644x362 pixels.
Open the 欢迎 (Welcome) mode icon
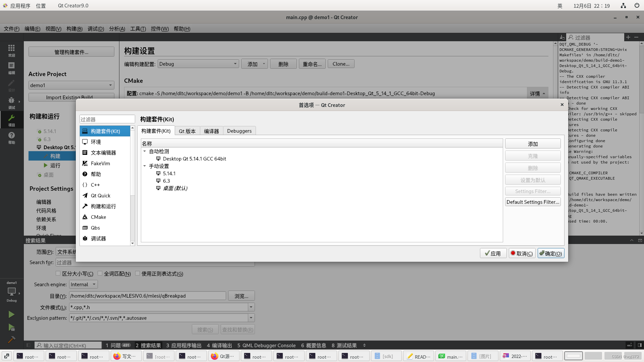11,51
